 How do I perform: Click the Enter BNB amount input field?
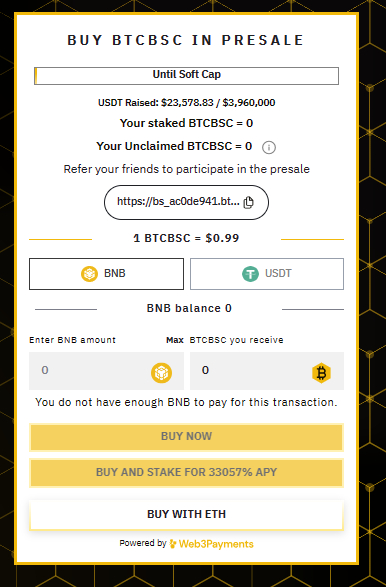(x=106, y=371)
